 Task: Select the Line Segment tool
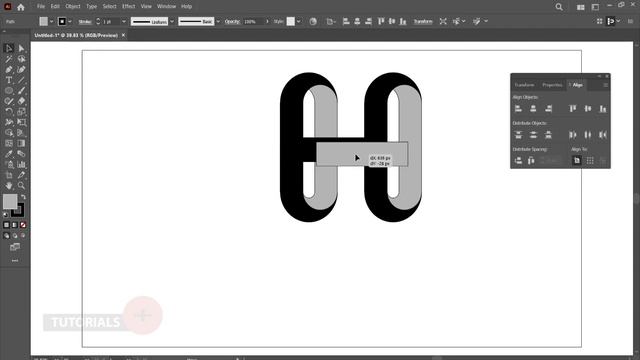[22, 80]
